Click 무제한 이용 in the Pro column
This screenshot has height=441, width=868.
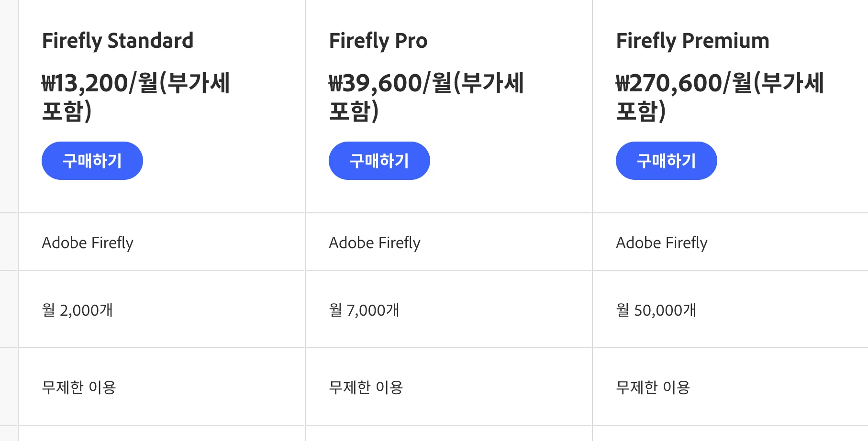(366, 387)
